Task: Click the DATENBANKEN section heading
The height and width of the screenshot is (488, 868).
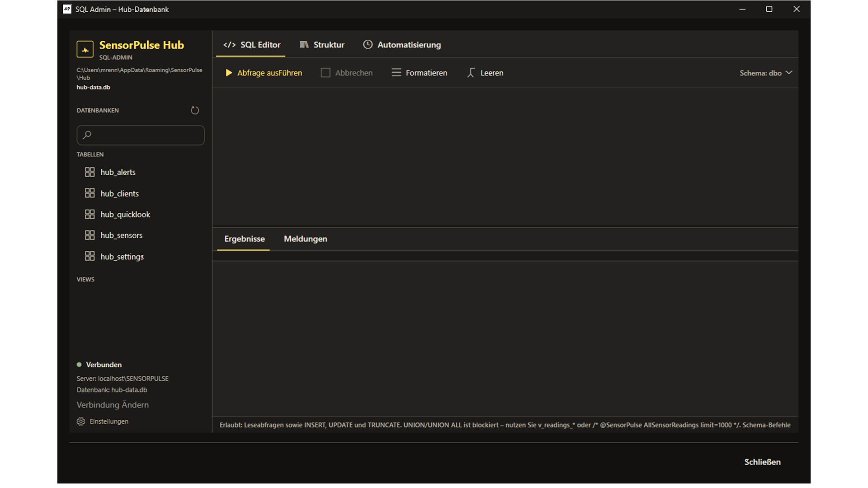Action: pos(98,110)
